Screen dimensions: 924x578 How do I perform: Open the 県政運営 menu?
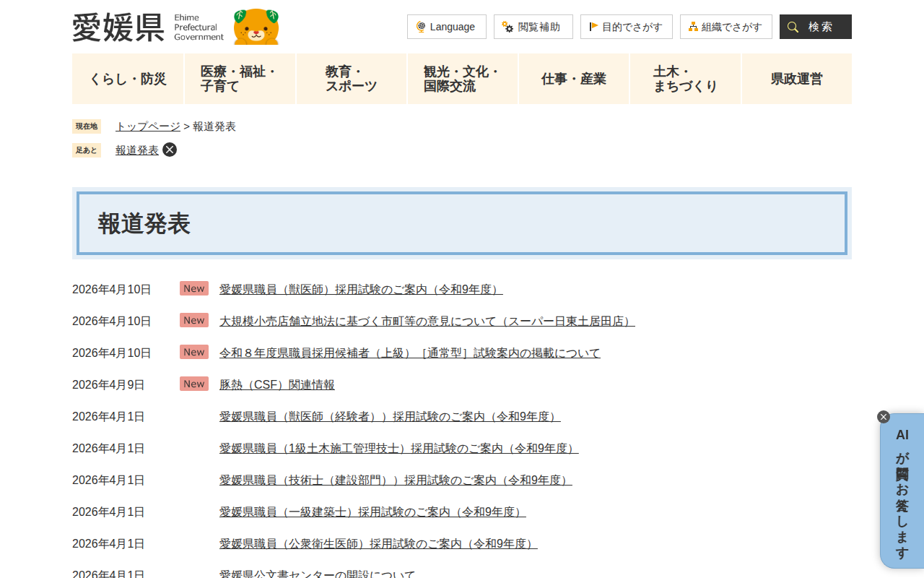point(796,79)
